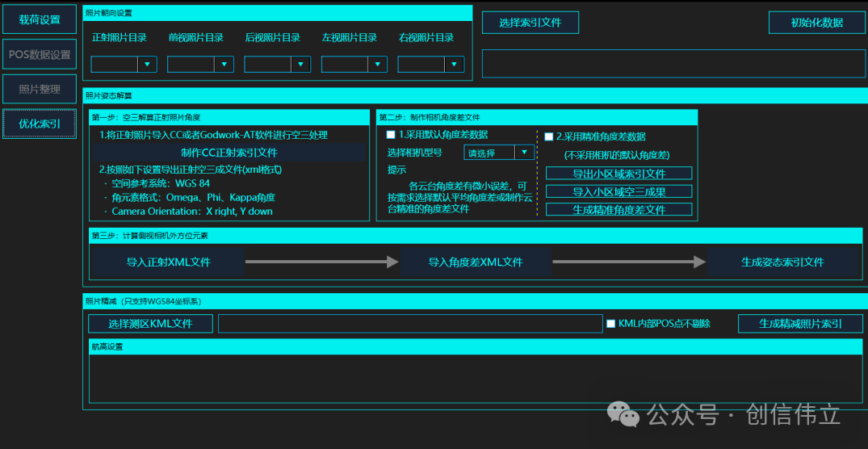Viewport: 868px width, 449px height.
Task: Check the 采用精准角度差数据 option
Action: pyautogui.click(x=549, y=137)
